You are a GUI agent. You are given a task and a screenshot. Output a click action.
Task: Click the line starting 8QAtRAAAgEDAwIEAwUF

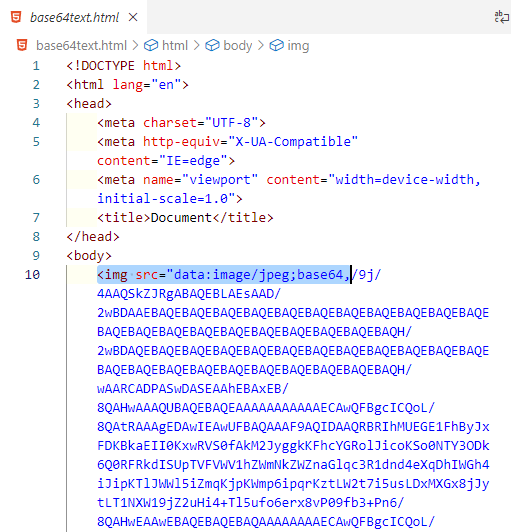click(x=293, y=426)
